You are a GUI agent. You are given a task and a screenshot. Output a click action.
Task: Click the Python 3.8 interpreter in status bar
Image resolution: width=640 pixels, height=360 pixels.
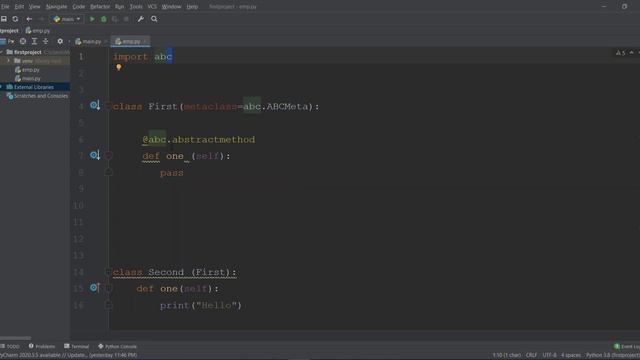pos(613,355)
